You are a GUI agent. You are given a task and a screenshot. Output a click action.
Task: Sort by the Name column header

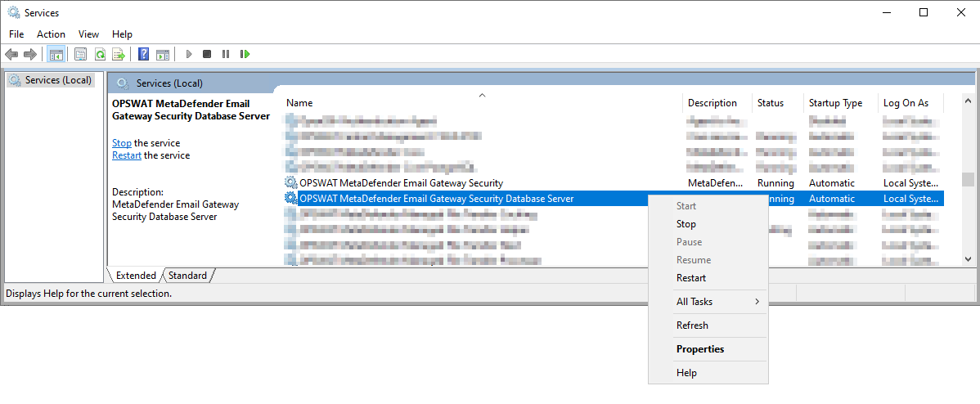point(482,103)
